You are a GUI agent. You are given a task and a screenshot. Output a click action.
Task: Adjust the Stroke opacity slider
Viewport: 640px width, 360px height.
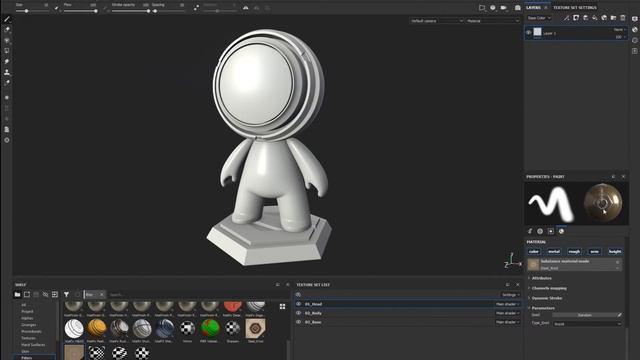[x=130, y=11]
